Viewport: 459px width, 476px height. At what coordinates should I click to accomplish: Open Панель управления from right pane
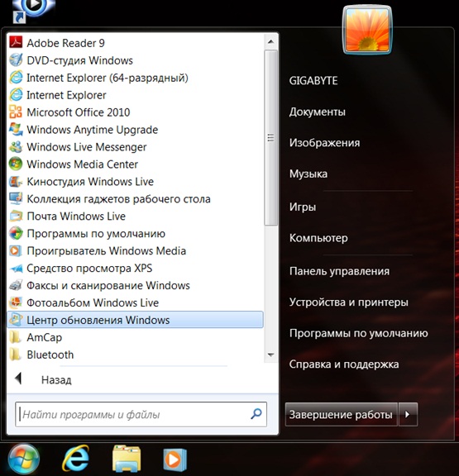(x=339, y=271)
